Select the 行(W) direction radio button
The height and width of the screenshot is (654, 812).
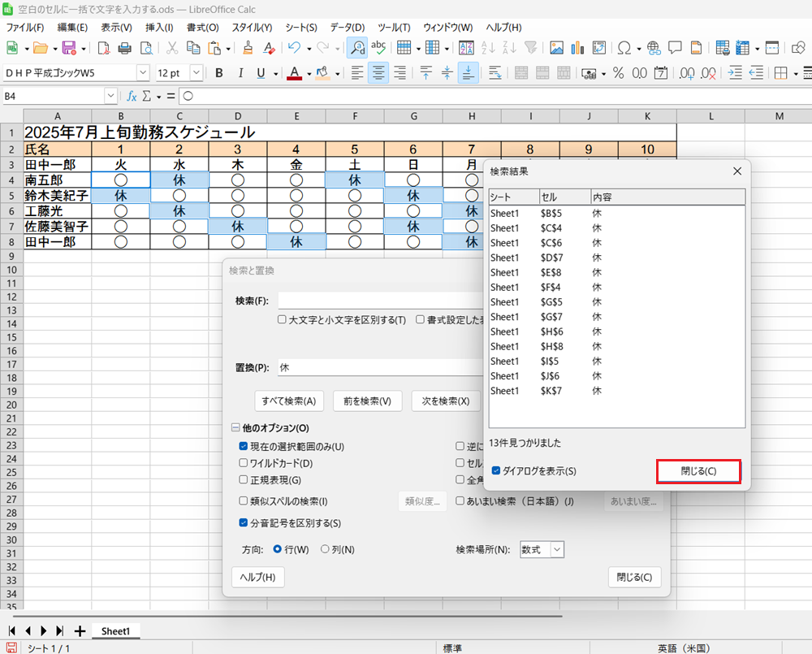(x=278, y=549)
